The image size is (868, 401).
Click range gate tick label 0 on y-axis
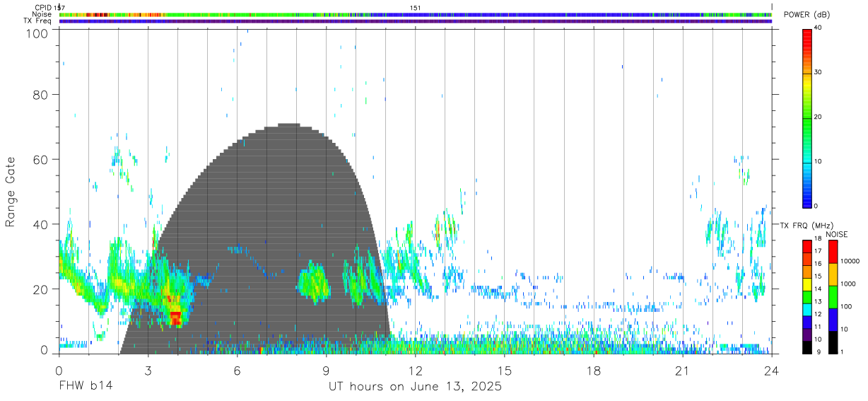click(44, 349)
